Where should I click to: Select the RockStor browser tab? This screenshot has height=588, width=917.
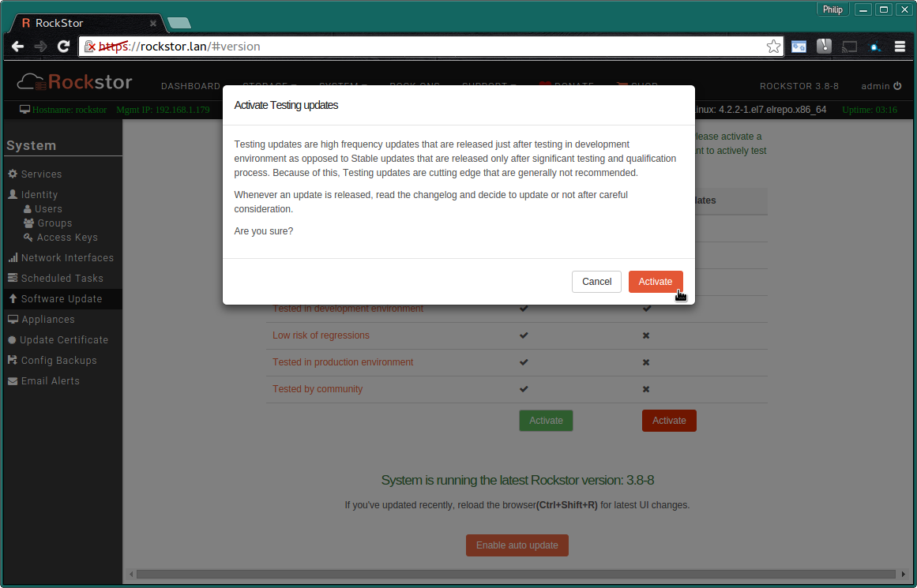(88, 23)
